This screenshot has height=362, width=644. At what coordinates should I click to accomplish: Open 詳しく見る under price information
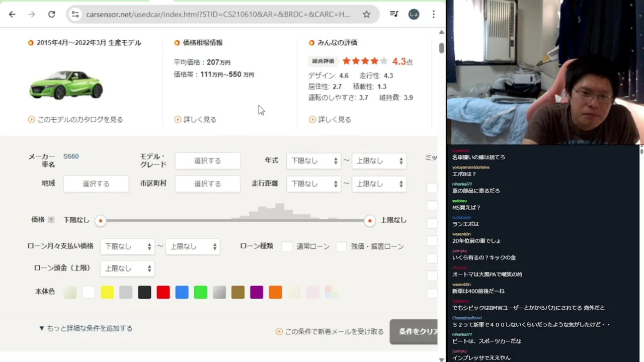click(195, 119)
